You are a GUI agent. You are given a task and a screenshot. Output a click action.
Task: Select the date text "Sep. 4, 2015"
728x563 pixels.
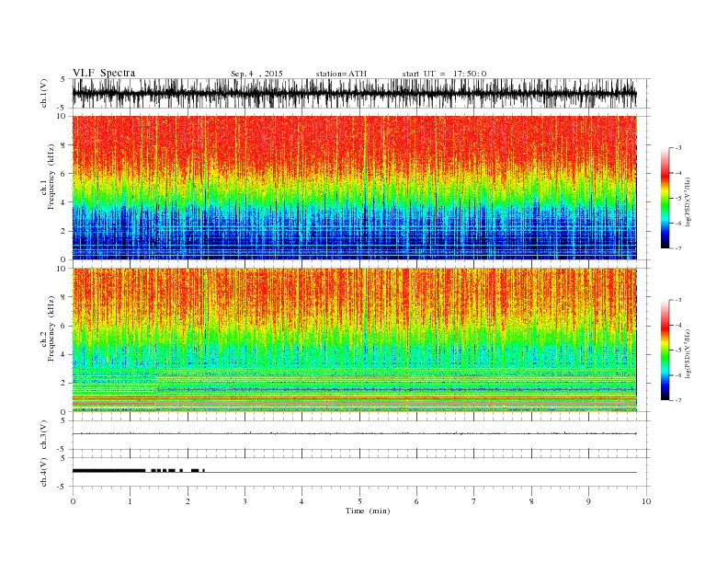coord(256,74)
